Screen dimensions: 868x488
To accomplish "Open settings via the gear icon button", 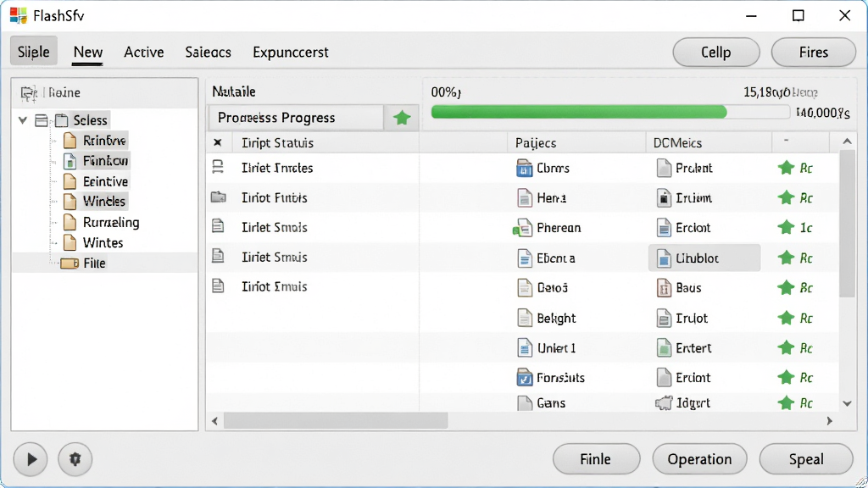I will 75,458.
